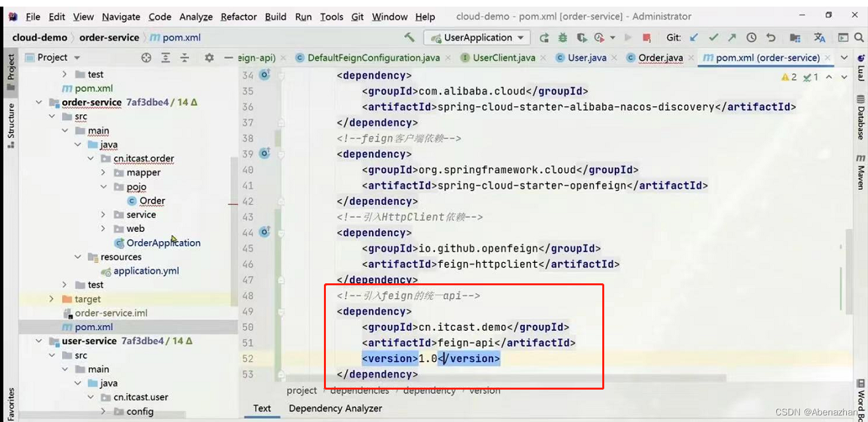Collapse the resources folder

pos(77,257)
